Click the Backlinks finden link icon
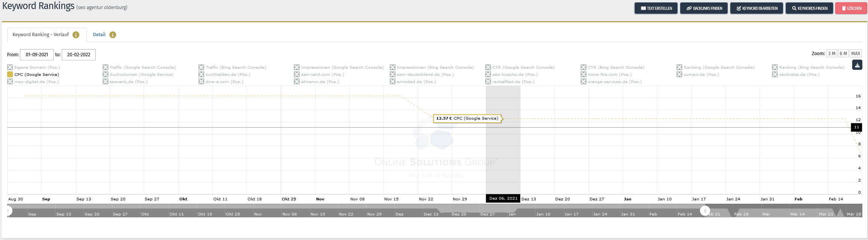The image size is (868, 240). pyautogui.click(x=689, y=8)
